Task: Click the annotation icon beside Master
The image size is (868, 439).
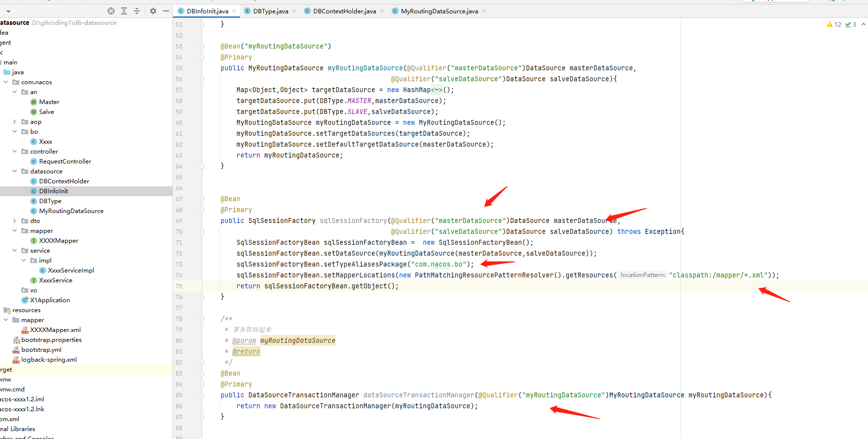Action: [x=34, y=102]
